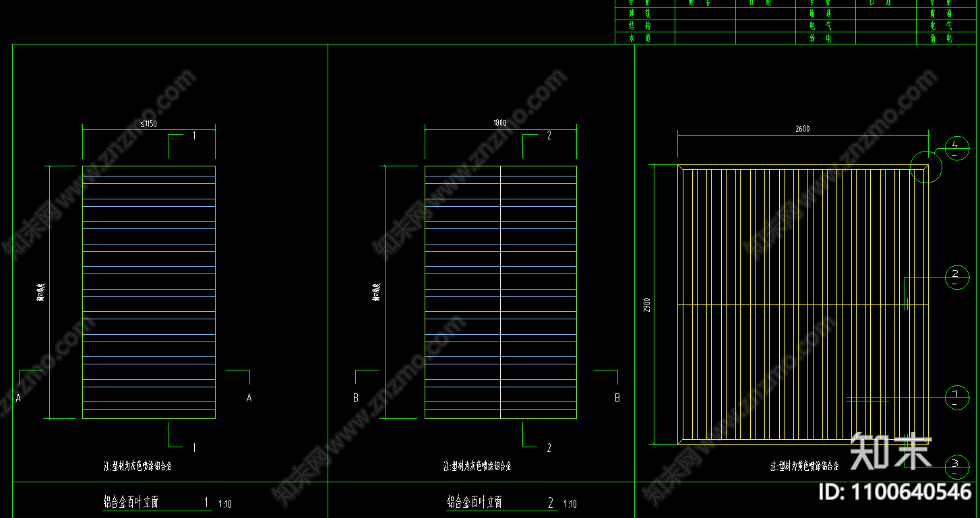The image size is (980, 518).
Task: Click section number 1 above first elevation
Action: 194,135
